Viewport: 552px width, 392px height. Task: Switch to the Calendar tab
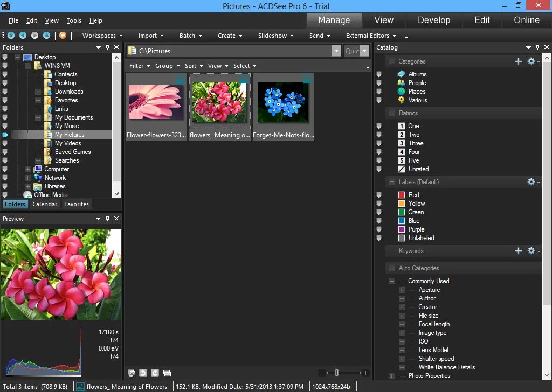pos(45,204)
